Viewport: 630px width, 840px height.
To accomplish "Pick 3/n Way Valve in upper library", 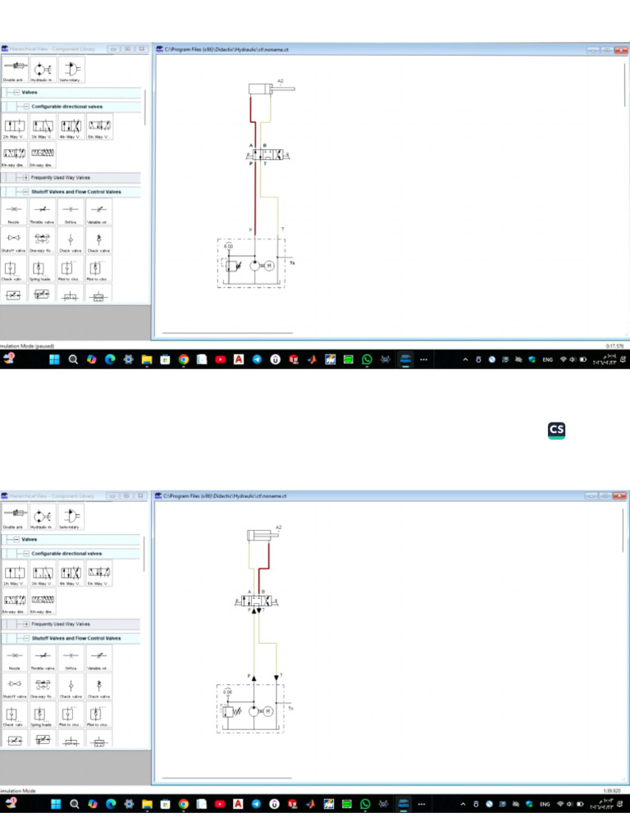I will pos(43,127).
